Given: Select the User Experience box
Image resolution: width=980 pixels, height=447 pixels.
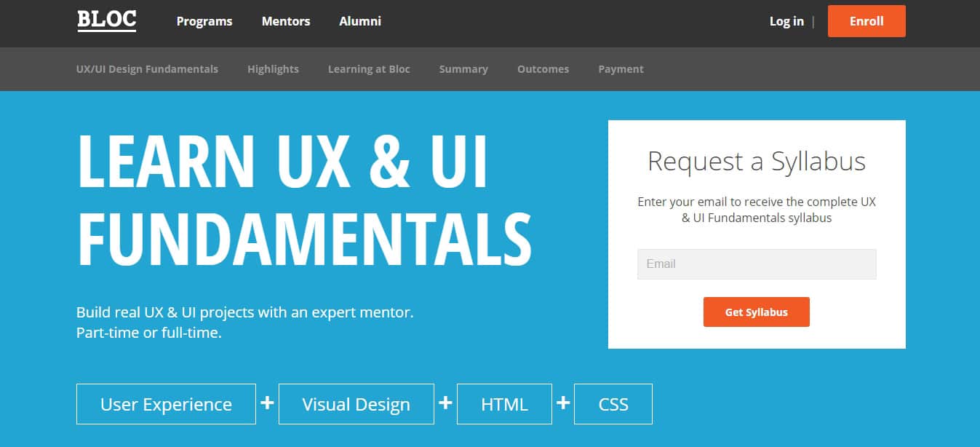Looking at the screenshot, I should (x=166, y=404).
